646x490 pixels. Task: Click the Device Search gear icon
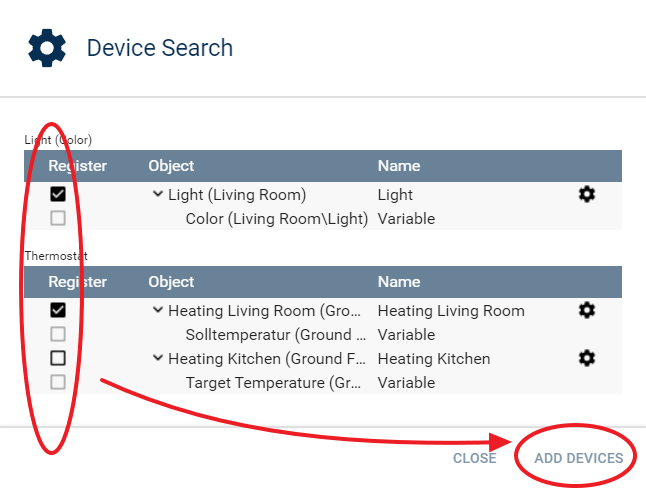(x=47, y=48)
